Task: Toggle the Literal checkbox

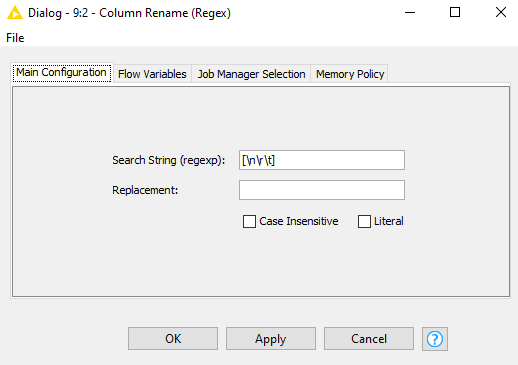Action: coord(364,221)
